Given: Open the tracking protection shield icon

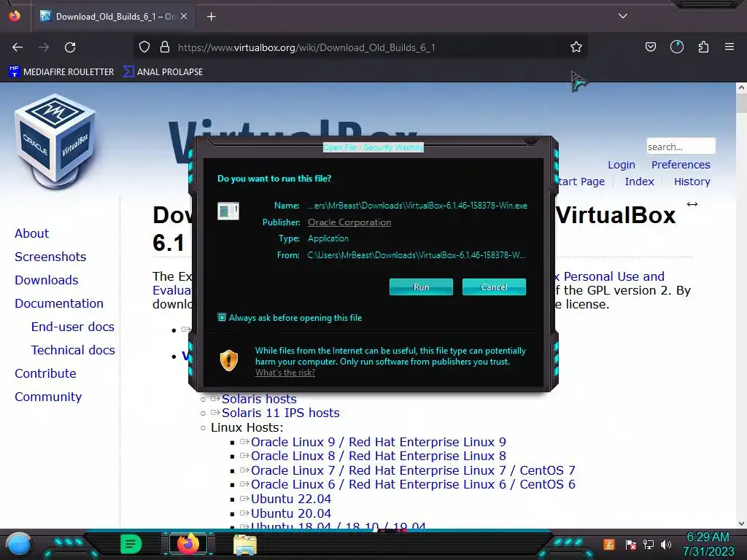Looking at the screenshot, I should pyautogui.click(x=144, y=47).
